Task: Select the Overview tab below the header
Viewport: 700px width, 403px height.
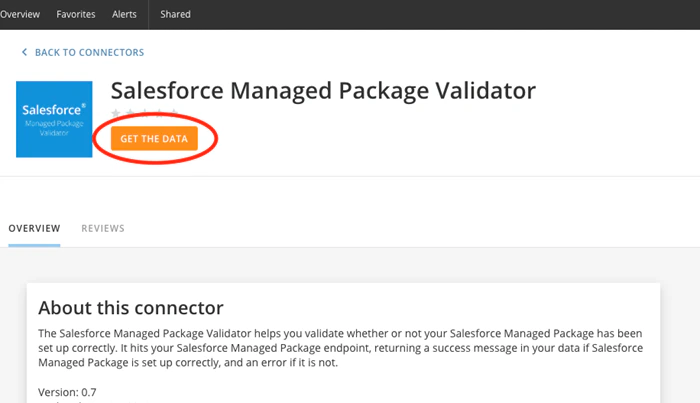Action: (x=34, y=228)
